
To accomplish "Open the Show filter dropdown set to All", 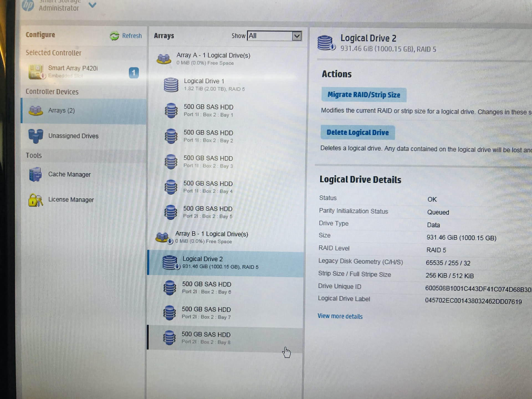I will click(x=296, y=36).
